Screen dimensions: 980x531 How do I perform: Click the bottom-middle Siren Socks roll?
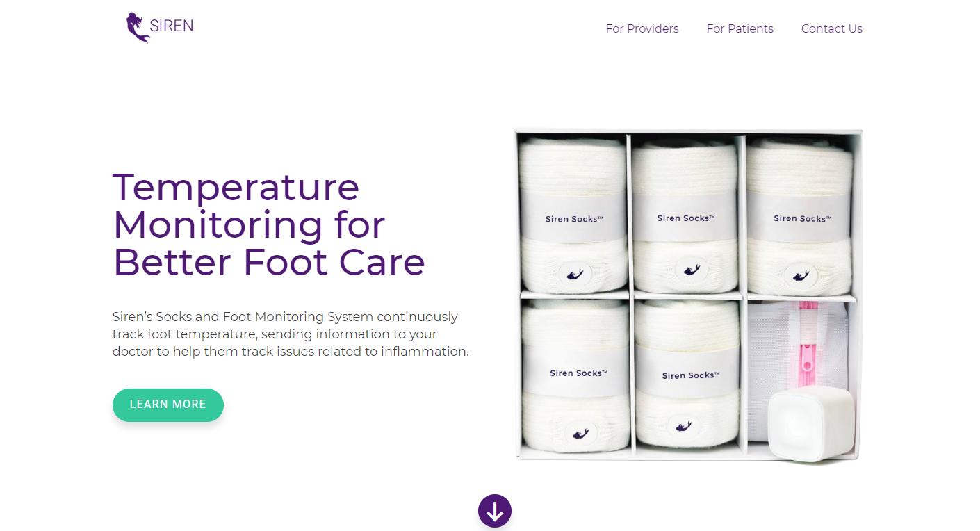[688, 374]
